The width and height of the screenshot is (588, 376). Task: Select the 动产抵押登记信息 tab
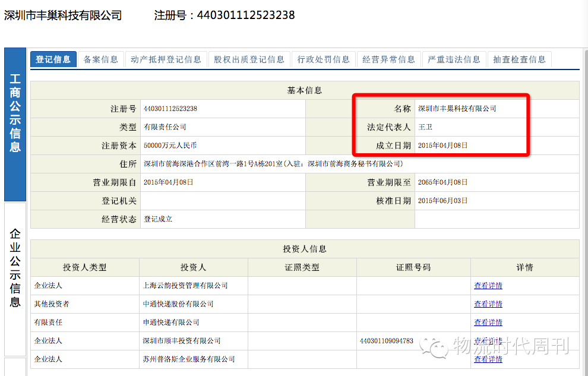click(166, 59)
